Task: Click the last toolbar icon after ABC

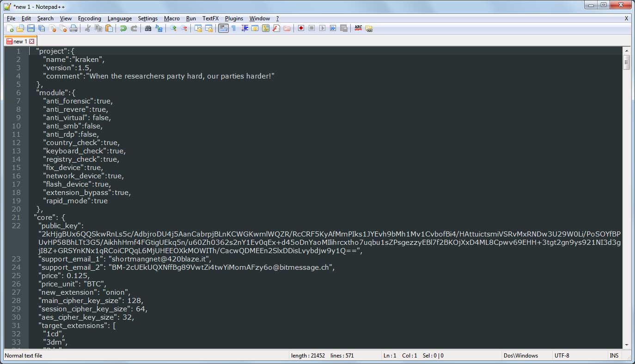Action: pyautogui.click(x=369, y=28)
